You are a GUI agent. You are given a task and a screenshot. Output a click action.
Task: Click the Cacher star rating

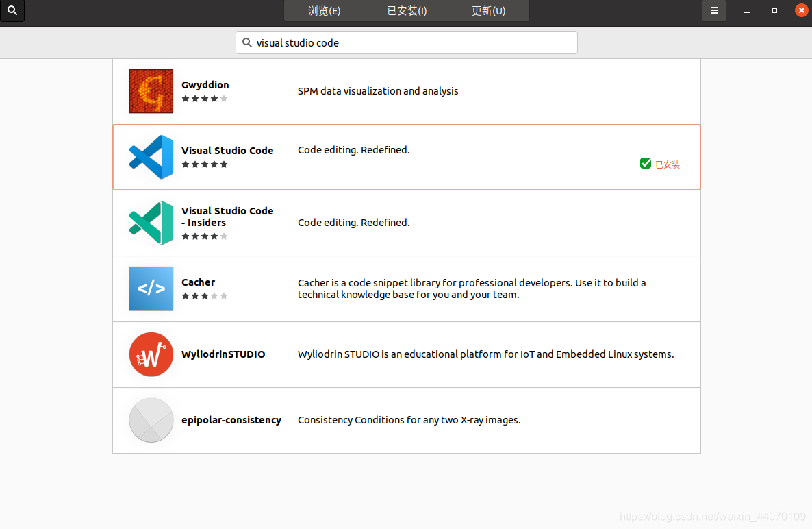(x=205, y=296)
